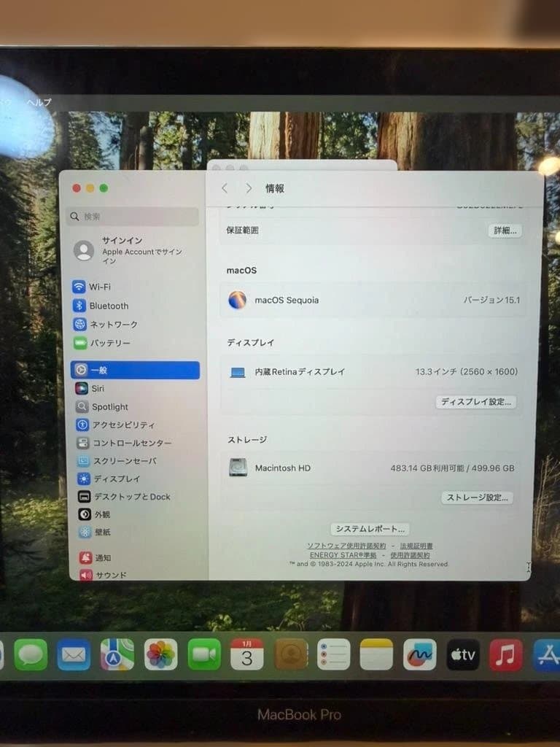Open App Store from the Dock

click(x=547, y=654)
